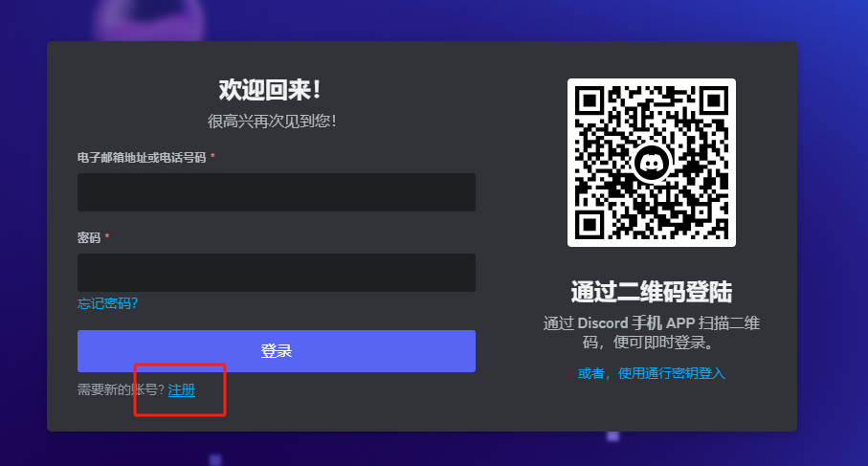This screenshot has width=868, height=466.
Task: Click the red asterisk beside the 密码 label
Action: (107, 236)
